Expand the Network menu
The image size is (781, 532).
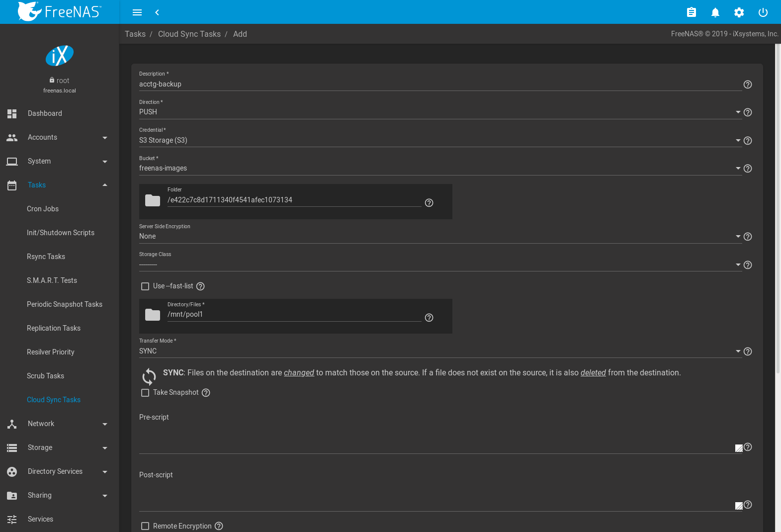[x=60, y=424]
